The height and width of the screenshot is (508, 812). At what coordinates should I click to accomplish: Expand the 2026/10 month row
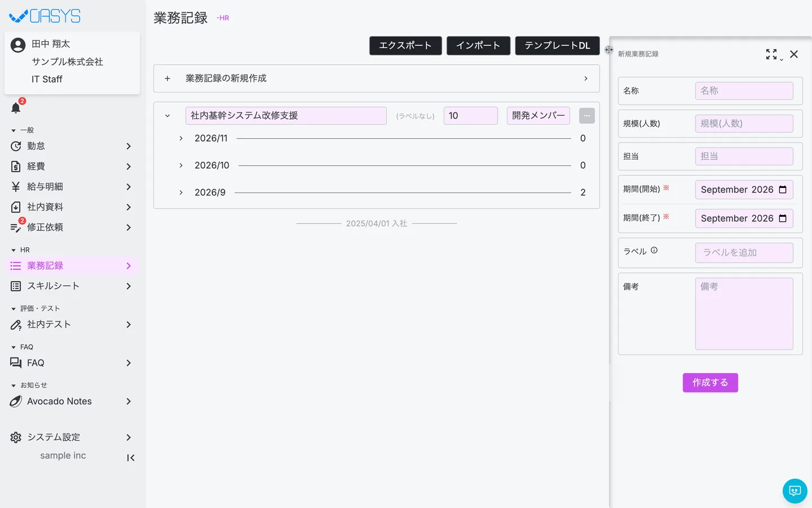point(181,165)
